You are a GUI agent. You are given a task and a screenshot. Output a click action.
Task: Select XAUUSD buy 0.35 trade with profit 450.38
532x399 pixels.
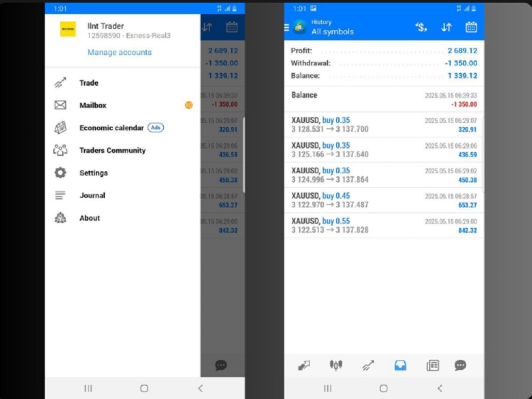pos(384,175)
